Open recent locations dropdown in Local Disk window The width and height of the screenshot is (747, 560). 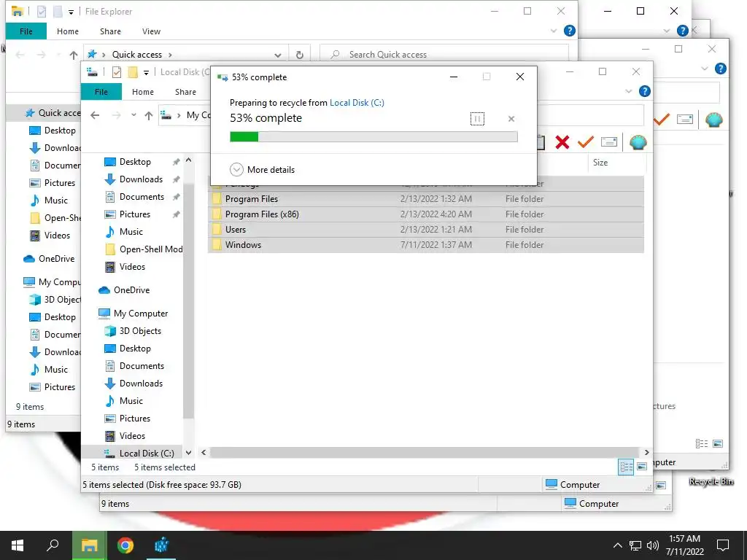133,115
